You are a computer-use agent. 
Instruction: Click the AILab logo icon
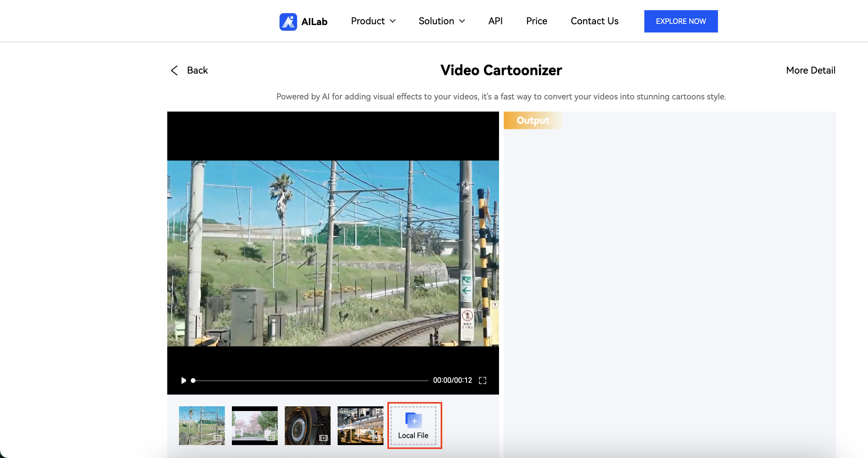tap(288, 21)
